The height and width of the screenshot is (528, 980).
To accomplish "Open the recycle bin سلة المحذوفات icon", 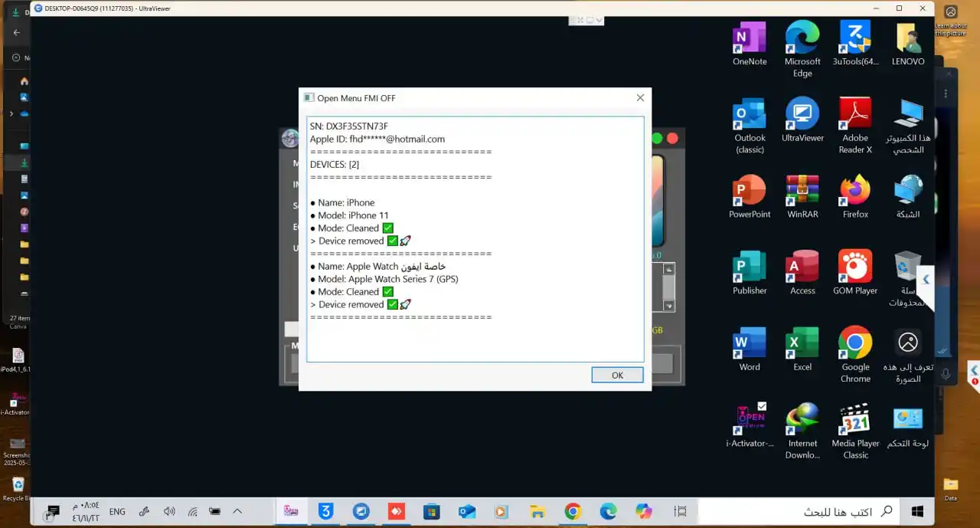I will [x=908, y=279].
